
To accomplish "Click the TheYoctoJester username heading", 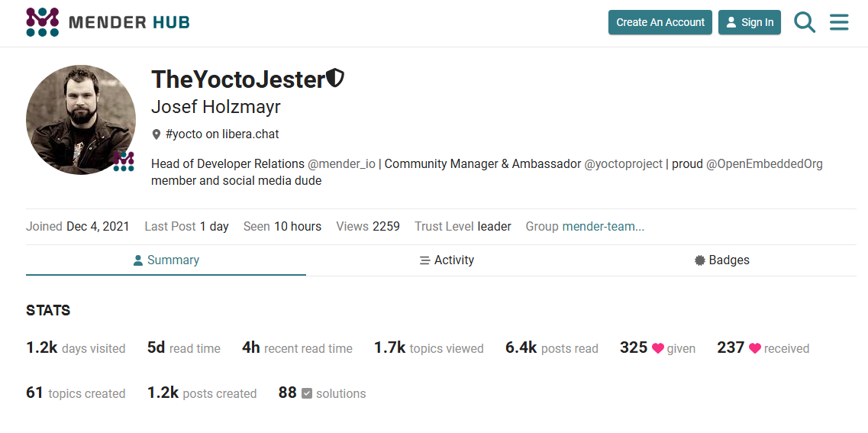I will tap(238, 79).
